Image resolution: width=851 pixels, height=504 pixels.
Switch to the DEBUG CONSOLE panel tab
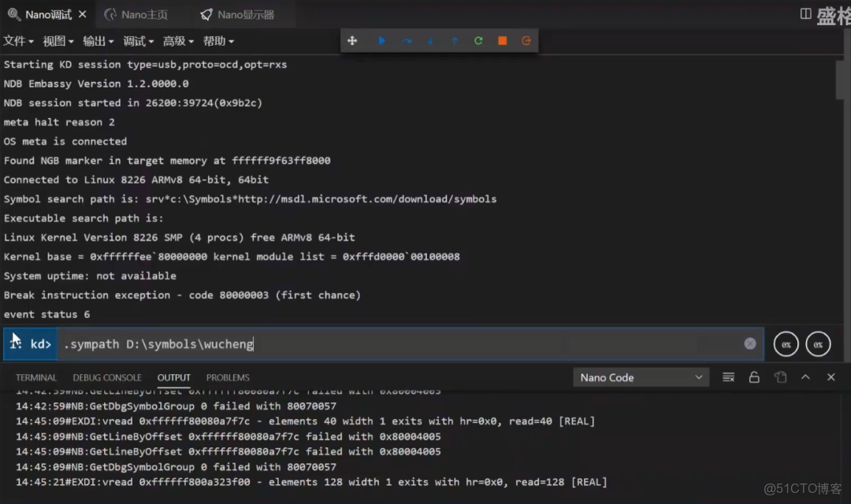(x=107, y=377)
